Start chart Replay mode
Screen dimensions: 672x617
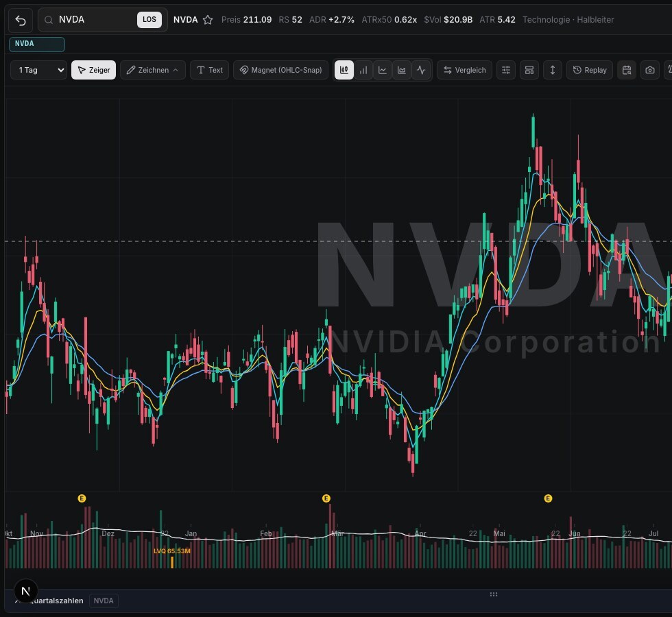pyautogui.click(x=590, y=70)
